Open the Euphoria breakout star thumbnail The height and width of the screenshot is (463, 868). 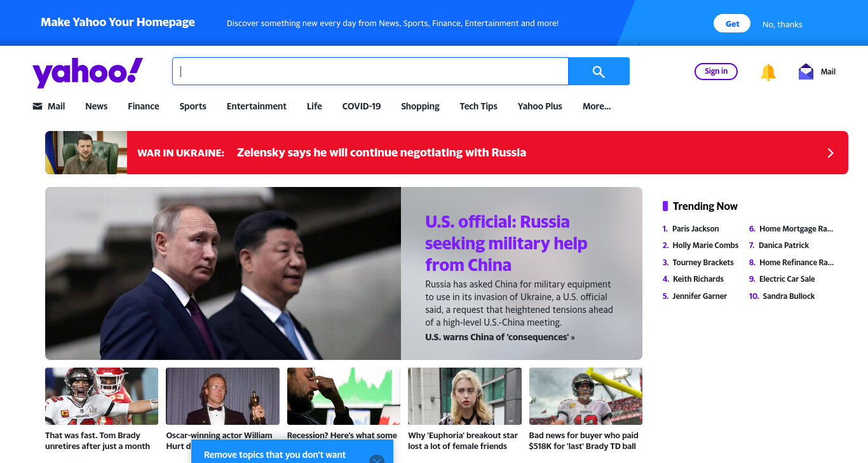pyautogui.click(x=465, y=396)
